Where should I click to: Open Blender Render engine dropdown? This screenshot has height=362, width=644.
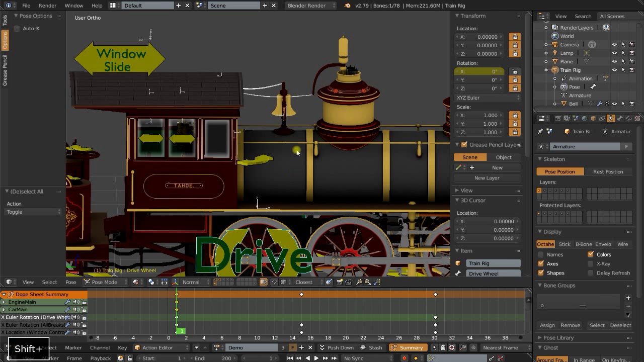tap(310, 5)
